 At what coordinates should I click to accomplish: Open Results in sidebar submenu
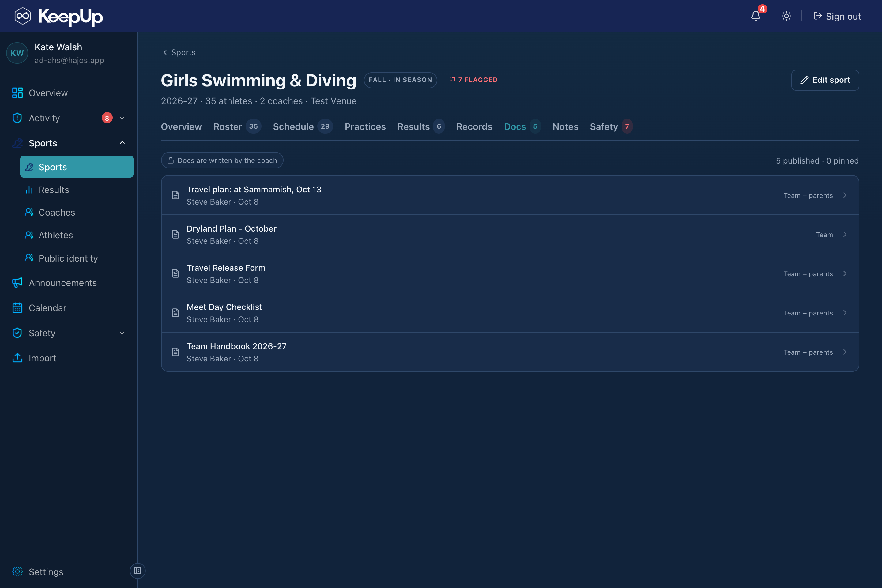pos(54,190)
